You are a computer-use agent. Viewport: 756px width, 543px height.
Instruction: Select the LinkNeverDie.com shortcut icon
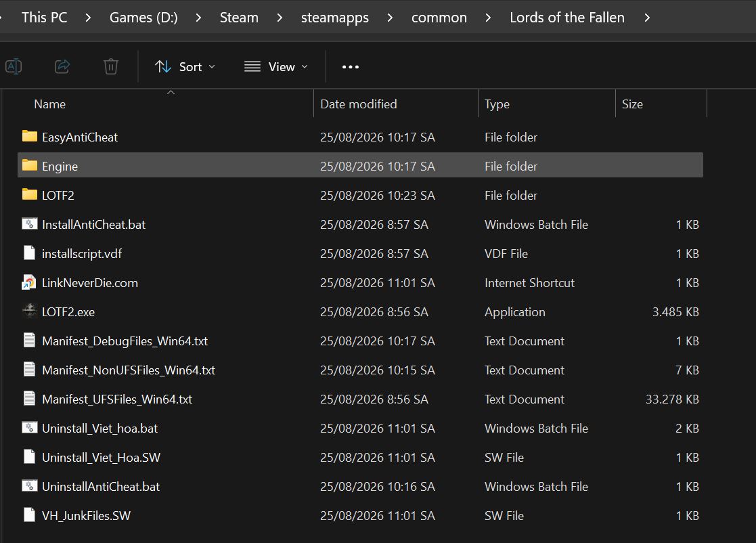(29, 282)
